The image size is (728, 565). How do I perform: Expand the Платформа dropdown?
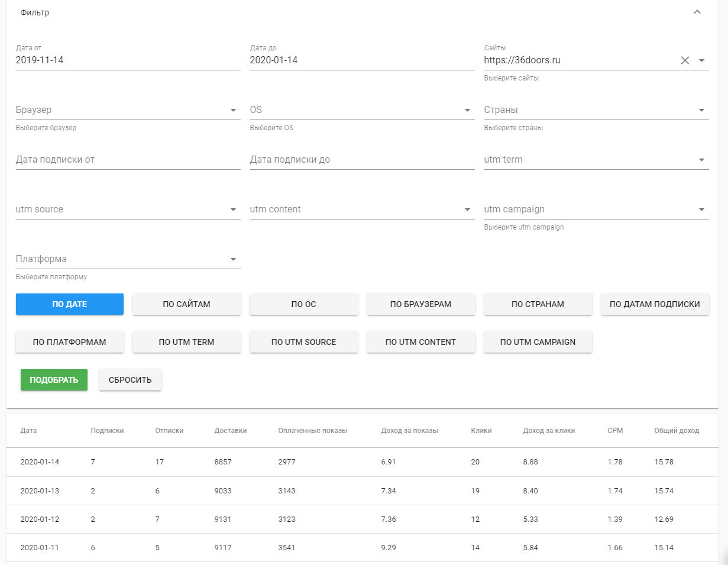233,259
